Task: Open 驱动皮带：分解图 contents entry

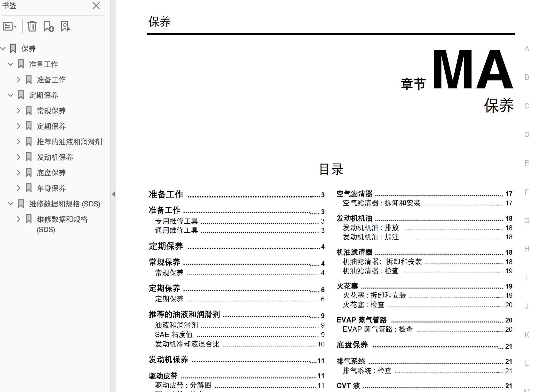Action: click(240, 385)
